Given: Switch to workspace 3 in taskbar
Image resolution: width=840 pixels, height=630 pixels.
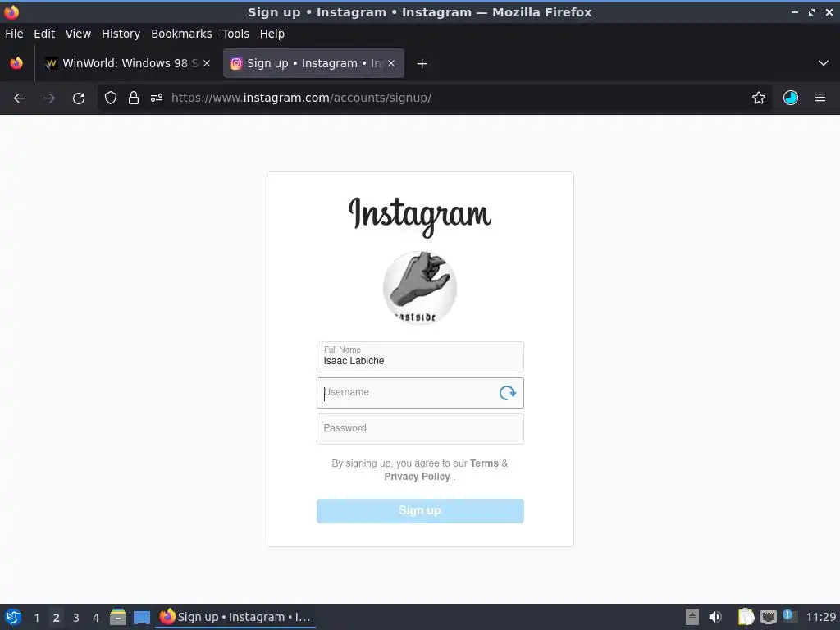Looking at the screenshot, I should pyautogui.click(x=76, y=618).
